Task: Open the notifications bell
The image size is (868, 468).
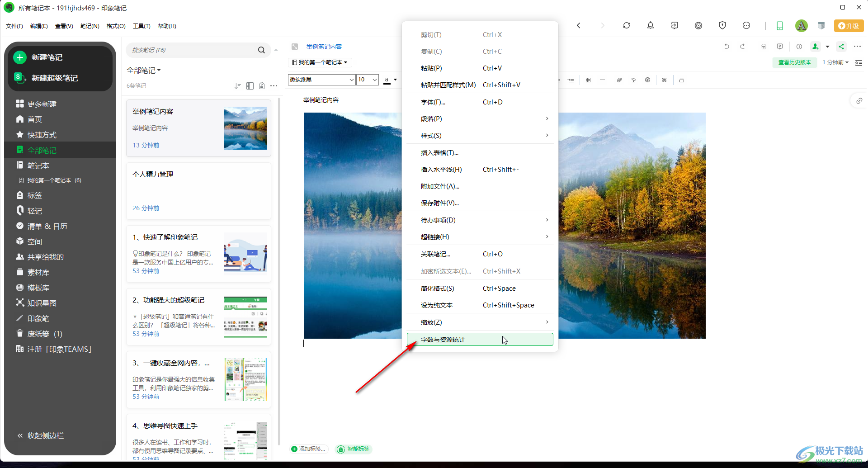Action: [x=650, y=26]
